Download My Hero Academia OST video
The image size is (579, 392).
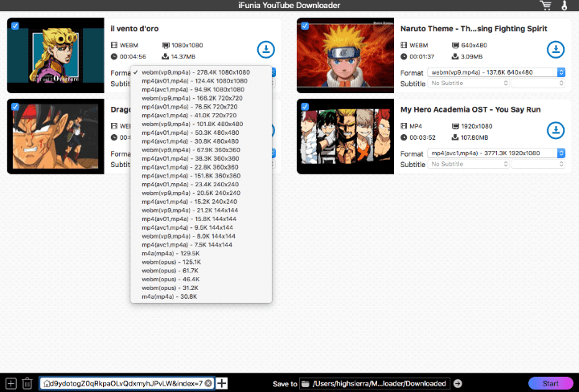[x=555, y=130]
